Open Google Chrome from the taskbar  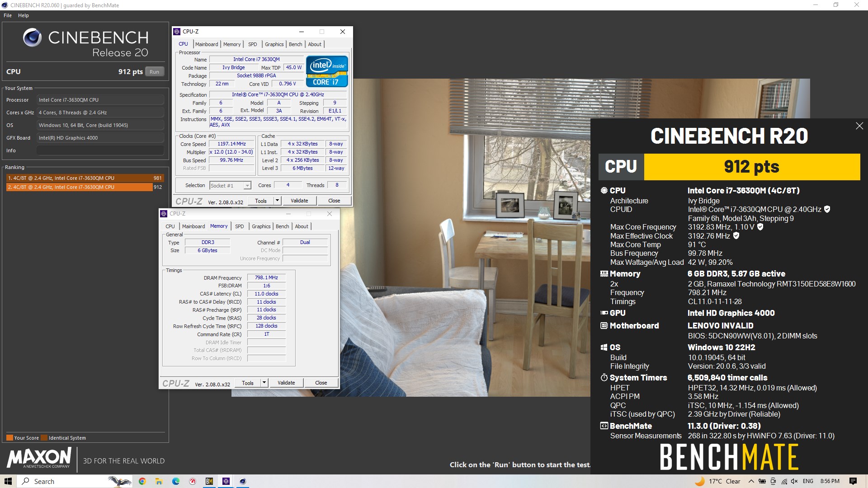click(x=142, y=481)
